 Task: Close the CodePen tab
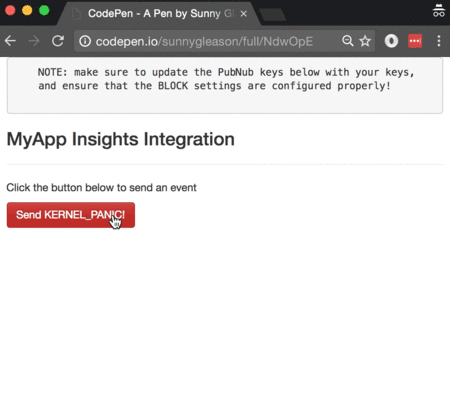click(244, 14)
